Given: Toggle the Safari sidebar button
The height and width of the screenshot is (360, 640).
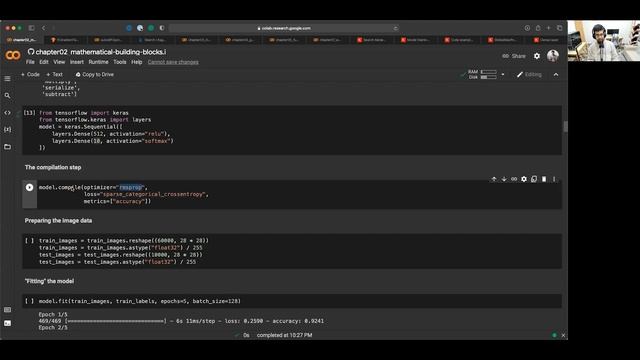Looking at the screenshot, I should pos(31,28).
